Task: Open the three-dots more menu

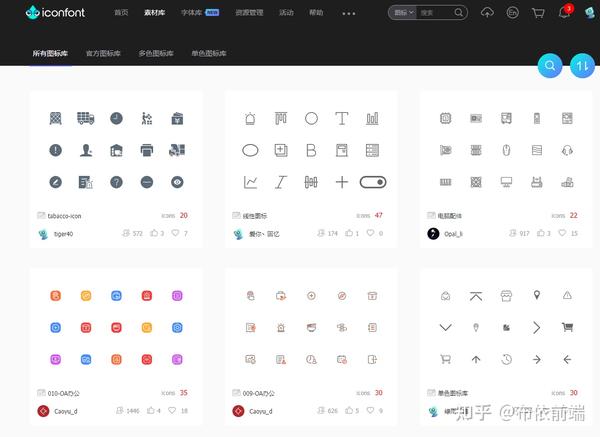Action: [x=349, y=13]
